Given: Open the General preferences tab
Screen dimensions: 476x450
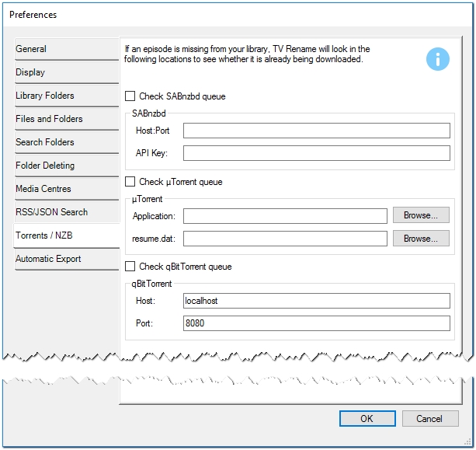Looking at the screenshot, I should 66,49.
